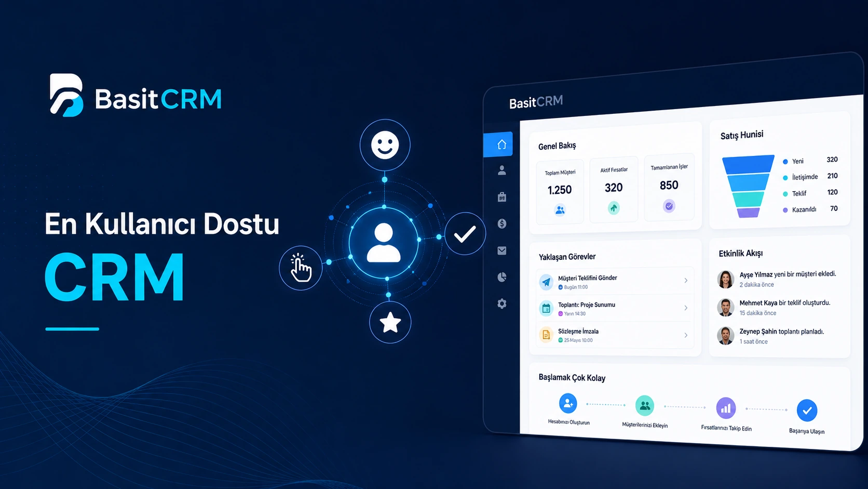Click the tapping hand circle icon
The width and height of the screenshot is (868, 489).
pyautogui.click(x=301, y=268)
